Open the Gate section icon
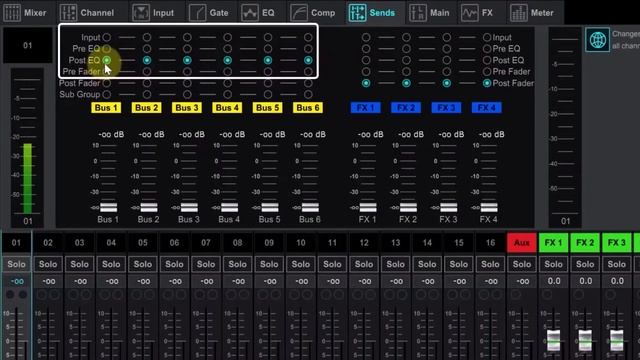The height and width of the screenshot is (360, 640). 197,13
